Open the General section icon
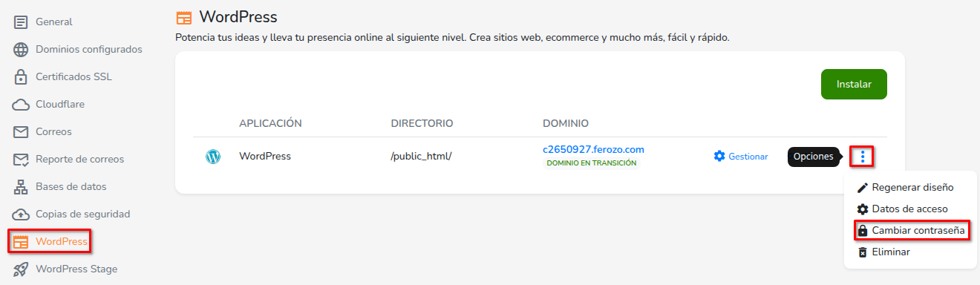The width and height of the screenshot is (980, 285). coord(21,22)
